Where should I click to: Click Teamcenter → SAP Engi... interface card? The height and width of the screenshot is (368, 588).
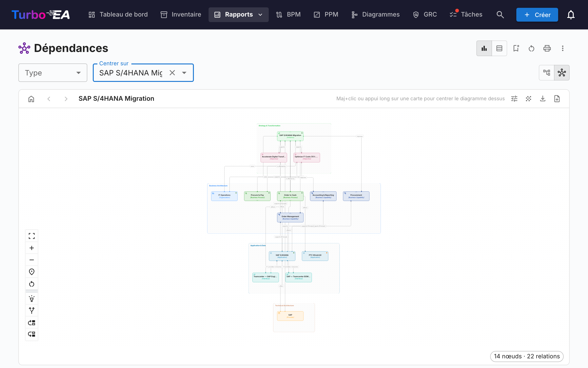(266, 277)
